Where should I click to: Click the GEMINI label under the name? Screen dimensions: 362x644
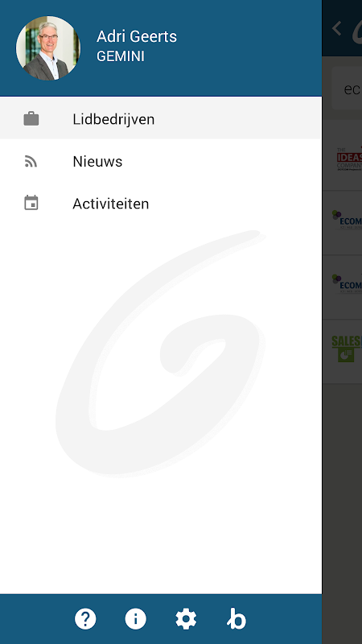pyautogui.click(x=120, y=56)
